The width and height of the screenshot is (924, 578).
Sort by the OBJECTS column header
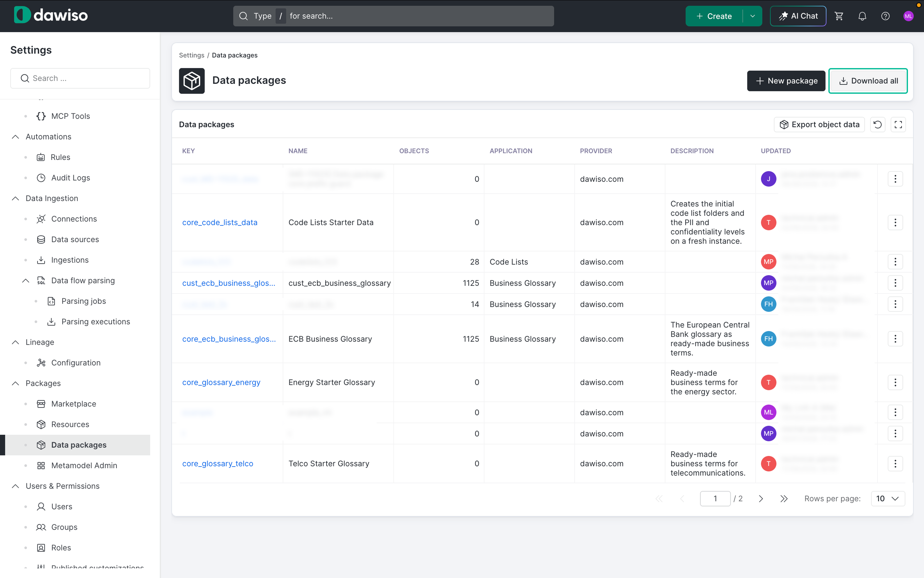pyautogui.click(x=414, y=151)
